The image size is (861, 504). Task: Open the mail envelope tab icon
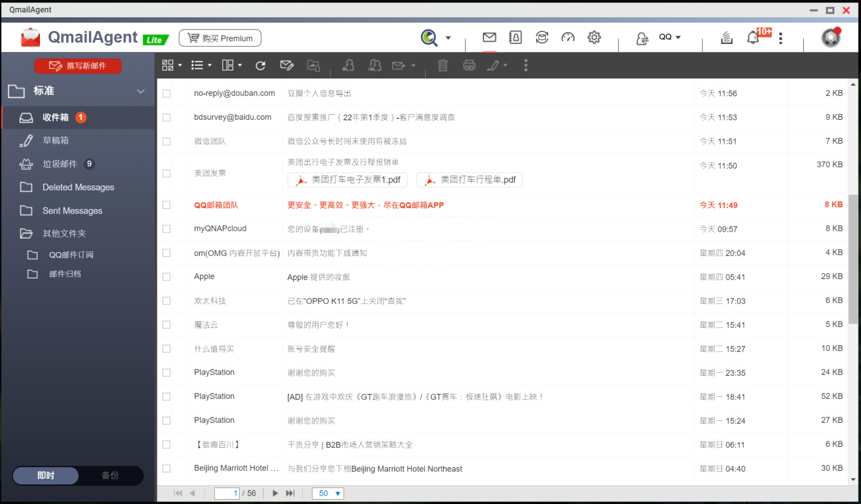pos(489,37)
